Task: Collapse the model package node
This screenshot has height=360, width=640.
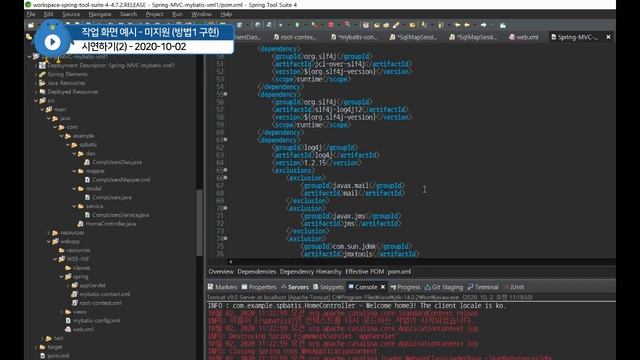Action: 74,189
